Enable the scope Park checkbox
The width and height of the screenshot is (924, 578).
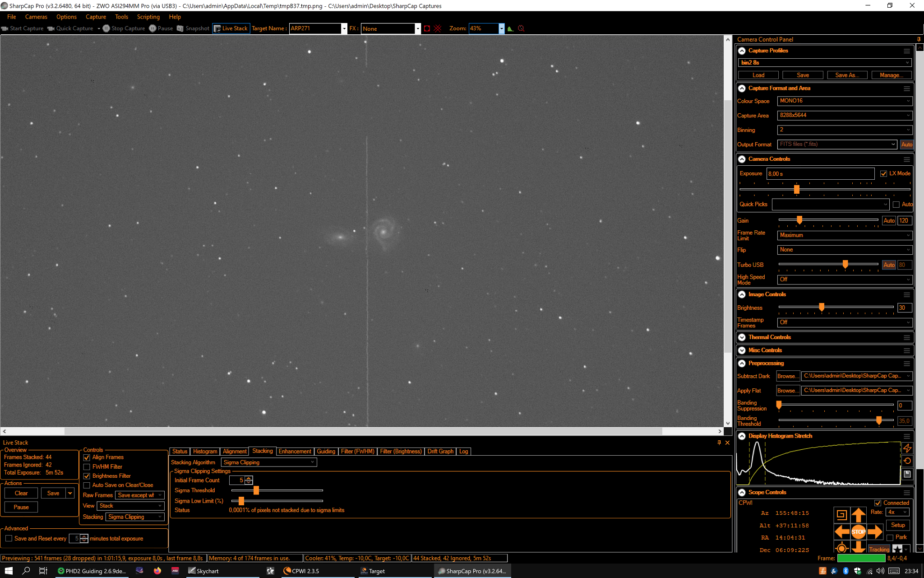click(890, 537)
